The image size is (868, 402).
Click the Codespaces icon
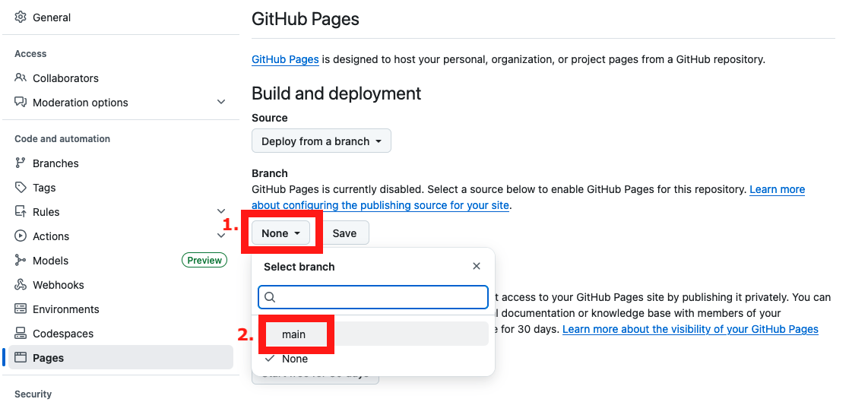click(x=21, y=334)
